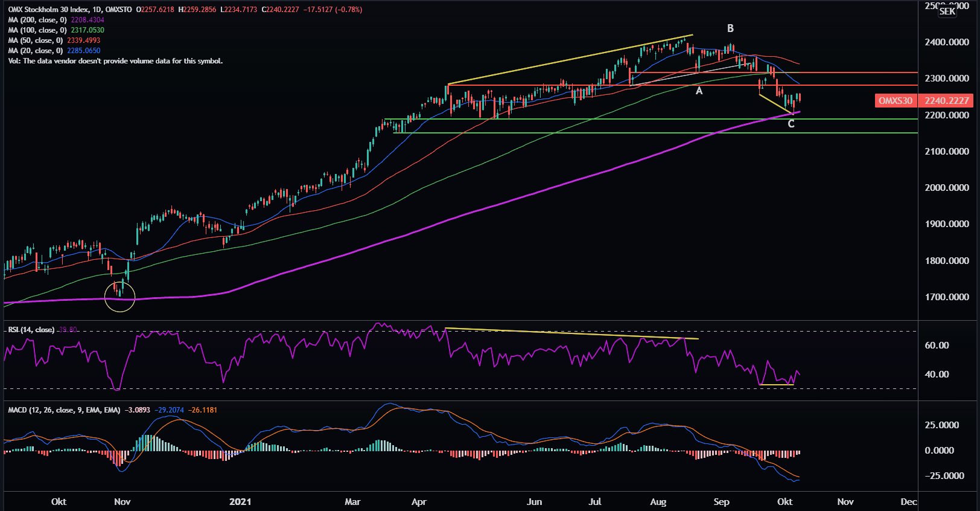Click the Jun label on time axis
Screen dimensions: 980x511
tap(534, 502)
